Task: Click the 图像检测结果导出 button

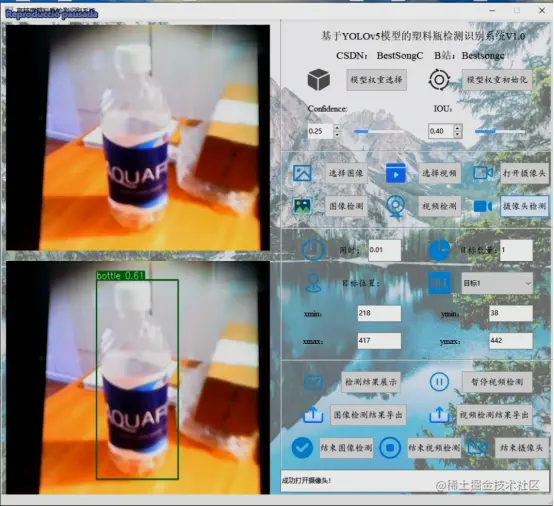Action: (x=368, y=415)
